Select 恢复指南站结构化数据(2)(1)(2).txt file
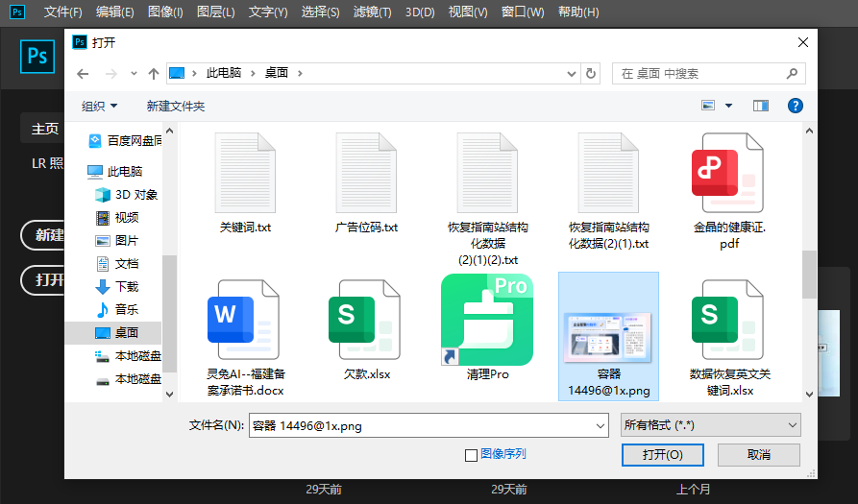Viewport: 858px width, 504px height. point(487,174)
